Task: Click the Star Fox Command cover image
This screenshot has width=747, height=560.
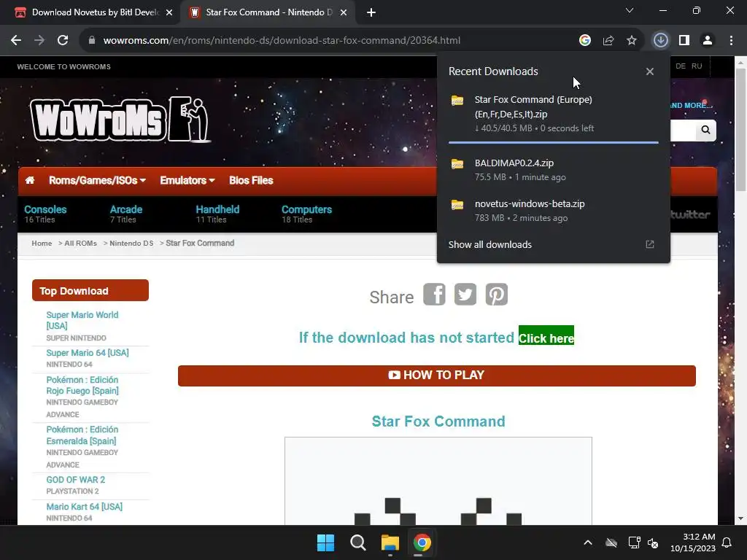Action: 438,481
